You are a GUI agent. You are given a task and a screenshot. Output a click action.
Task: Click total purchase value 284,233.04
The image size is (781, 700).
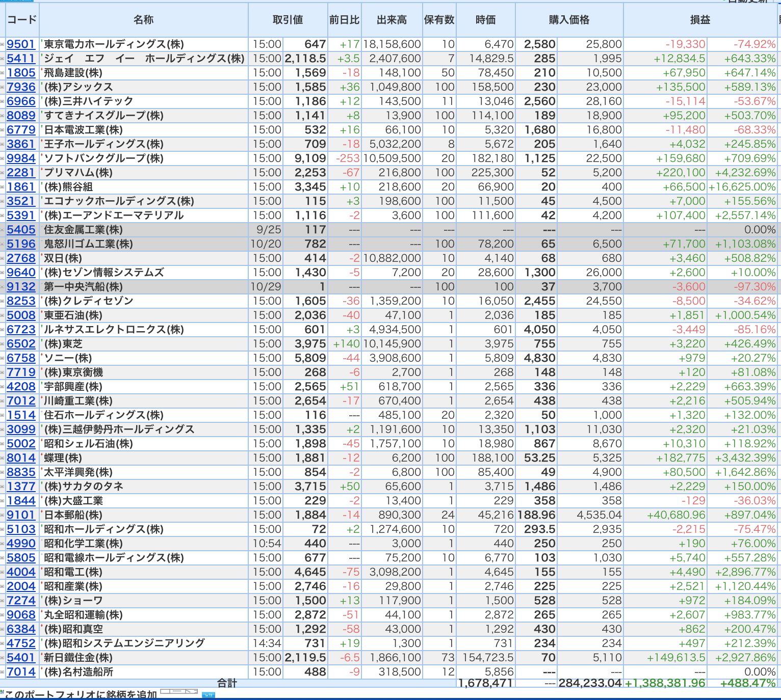click(590, 683)
